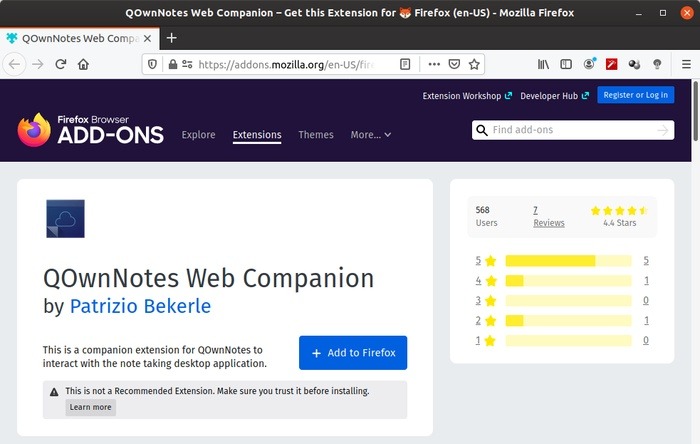Screen dimensions: 700x444
Task: Show the sidebar panel
Action: coord(566,64)
